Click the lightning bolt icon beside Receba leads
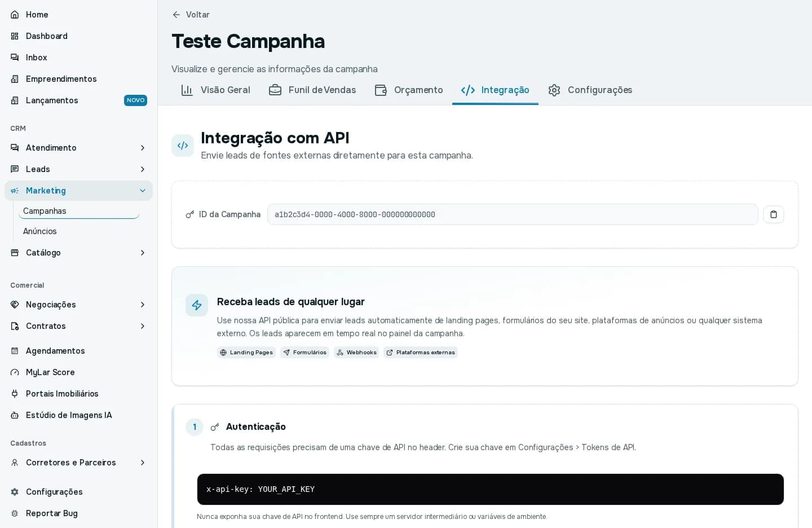The height and width of the screenshot is (528, 812). point(197,305)
